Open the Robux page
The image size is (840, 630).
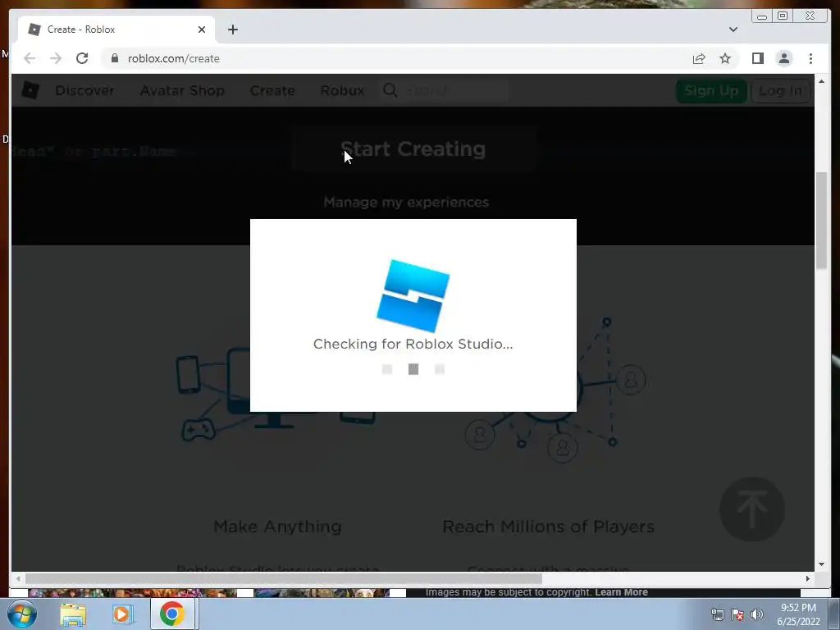pyautogui.click(x=342, y=90)
